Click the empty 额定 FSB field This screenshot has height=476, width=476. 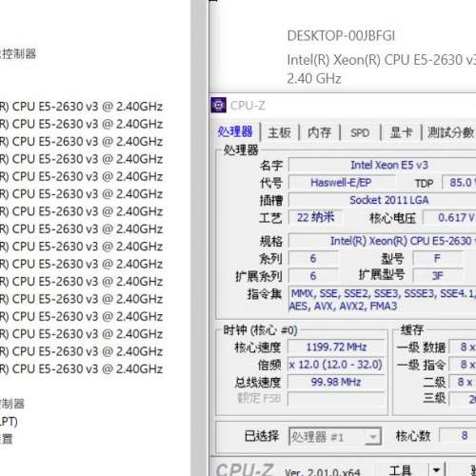point(336,399)
